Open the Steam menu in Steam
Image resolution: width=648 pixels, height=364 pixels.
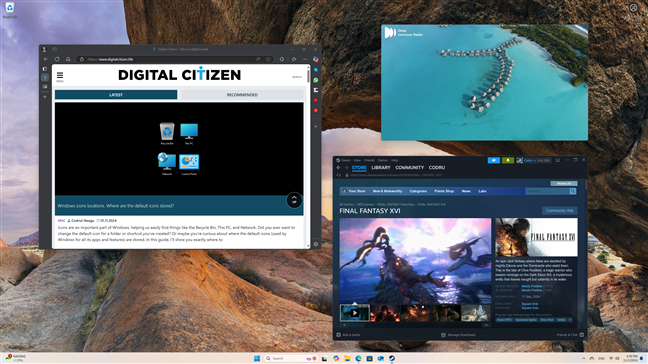[x=345, y=160]
